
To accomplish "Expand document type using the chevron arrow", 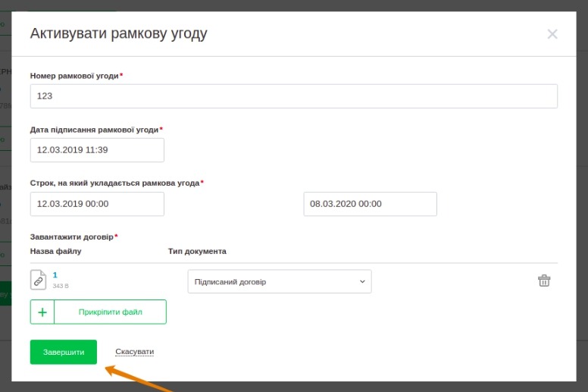I will tap(361, 282).
